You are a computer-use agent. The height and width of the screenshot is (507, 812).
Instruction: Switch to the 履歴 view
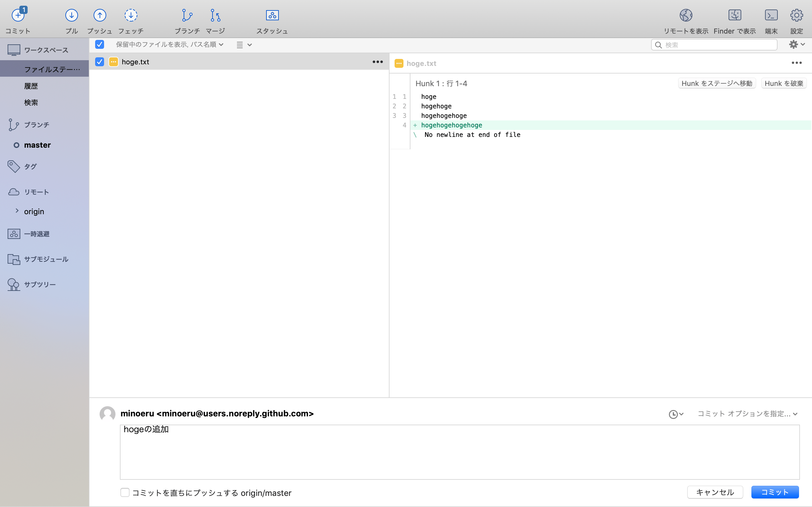pyautogui.click(x=31, y=86)
